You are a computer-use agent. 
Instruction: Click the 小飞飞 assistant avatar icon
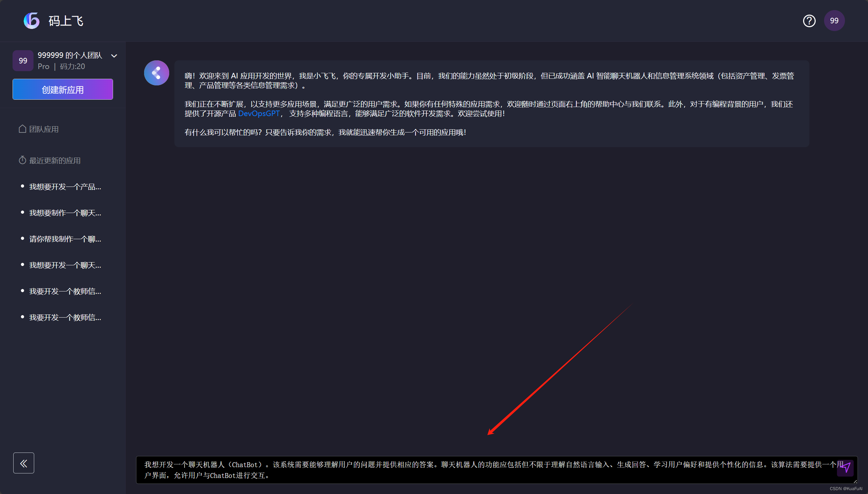157,73
